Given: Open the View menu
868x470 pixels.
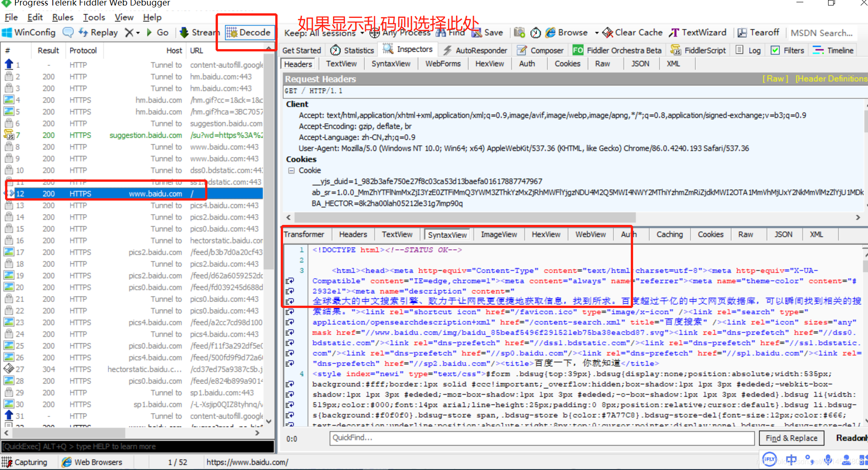Looking at the screenshot, I should click(x=124, y=17).
